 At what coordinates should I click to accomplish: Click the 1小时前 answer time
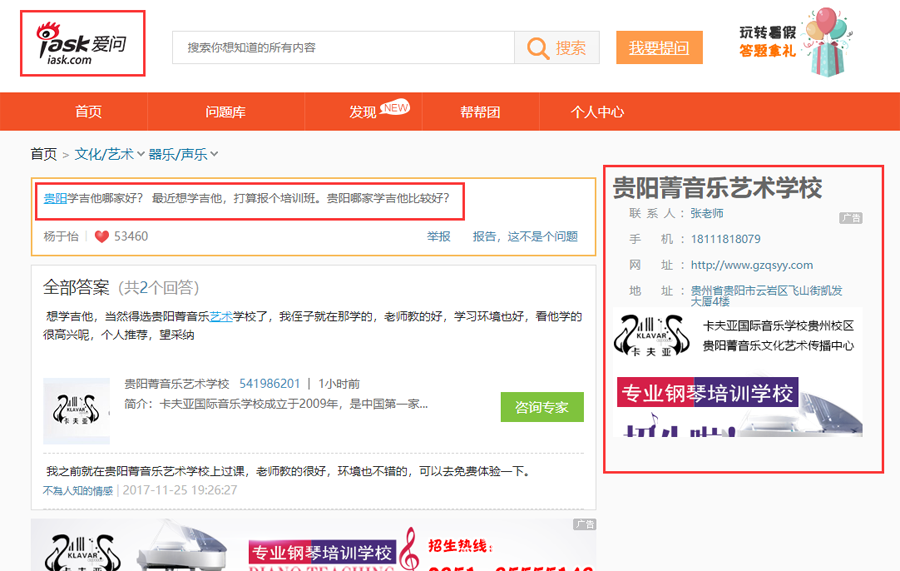tap(339, 384)
